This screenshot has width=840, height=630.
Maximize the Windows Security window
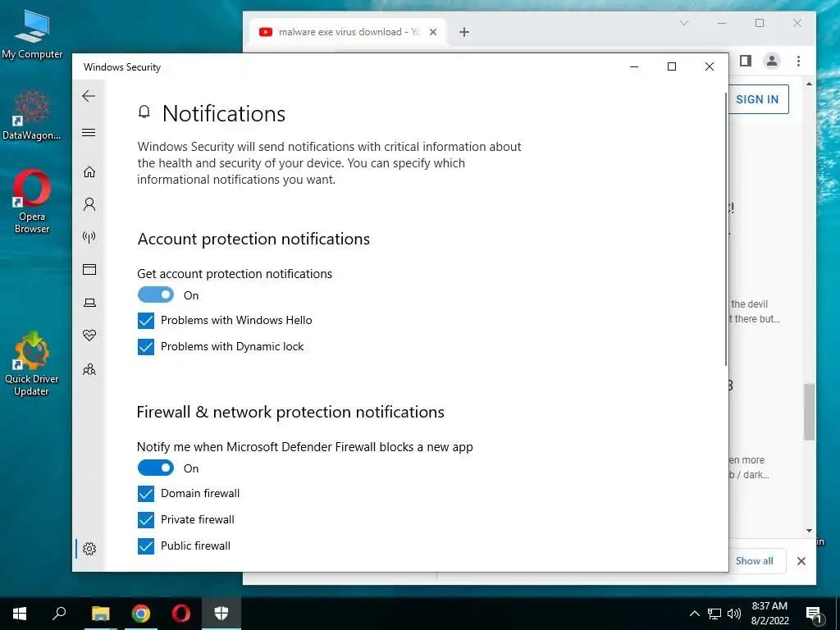point(672,67)
